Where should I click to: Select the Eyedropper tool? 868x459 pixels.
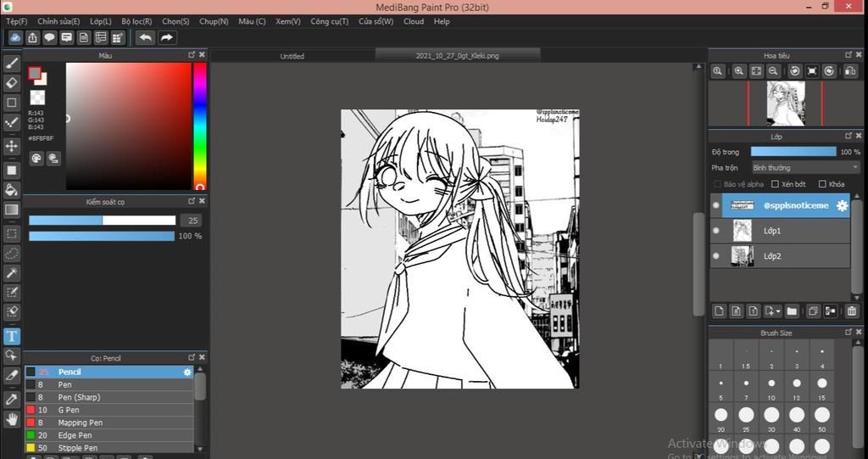(x=12, y=399)
